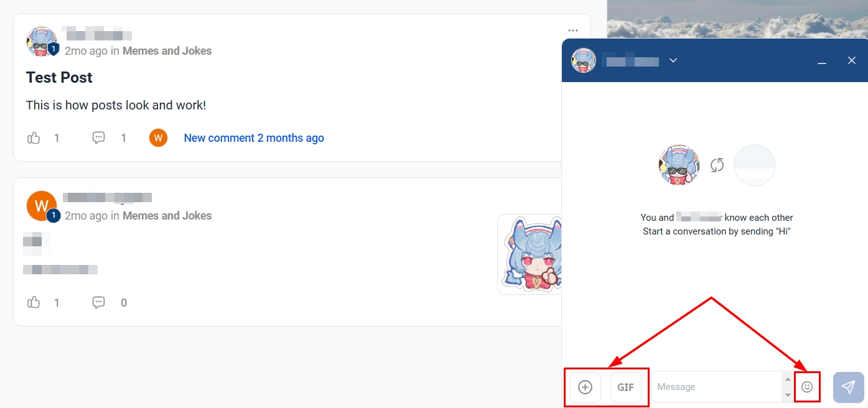Viewport: 868px width, 408px height.
Task: Send the chat message with paper plane
Action: [x=849, y=387]
